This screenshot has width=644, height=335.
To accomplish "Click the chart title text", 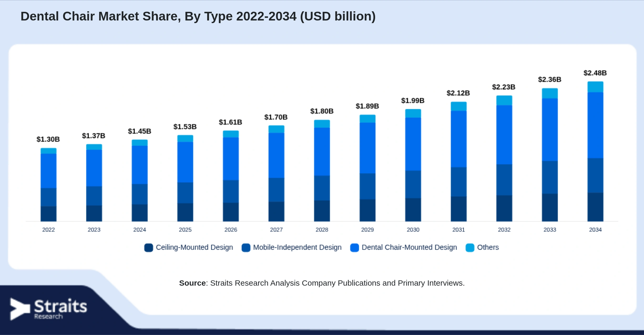I will click(198, 16).
